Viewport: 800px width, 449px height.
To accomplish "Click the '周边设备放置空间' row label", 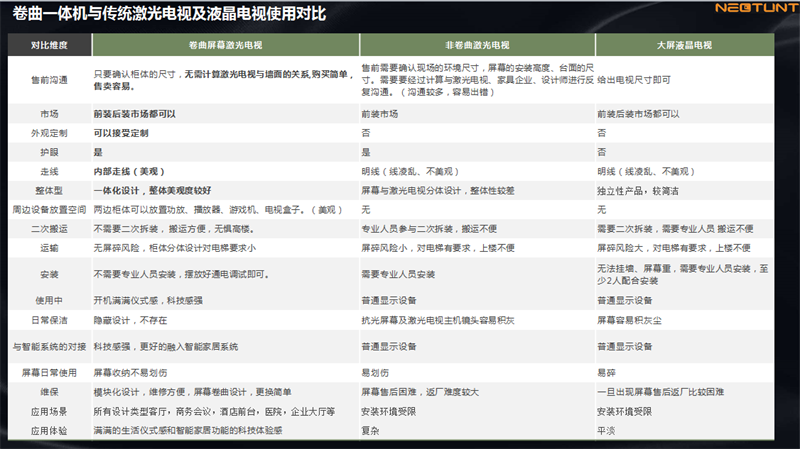I will [49, 210].
